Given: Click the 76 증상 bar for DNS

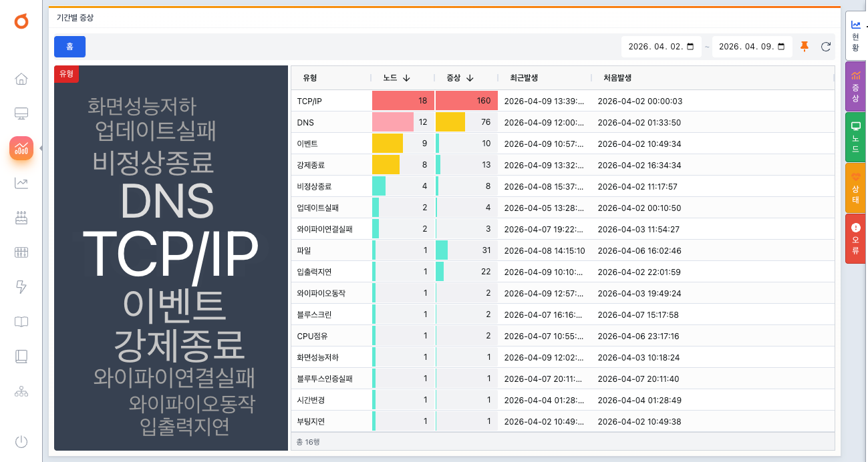Looking at the screenshot, I should (x=466, y=122).
